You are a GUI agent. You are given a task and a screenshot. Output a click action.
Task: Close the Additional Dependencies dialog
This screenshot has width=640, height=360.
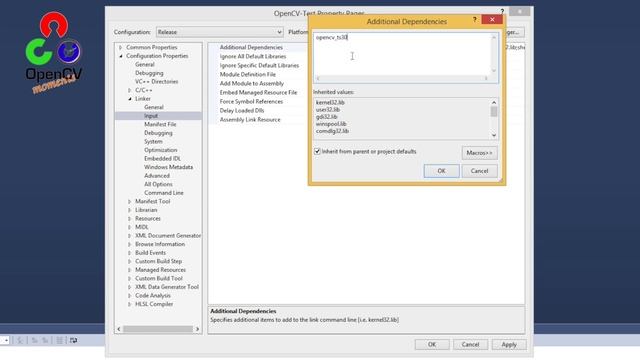click(x=492, y=20)
